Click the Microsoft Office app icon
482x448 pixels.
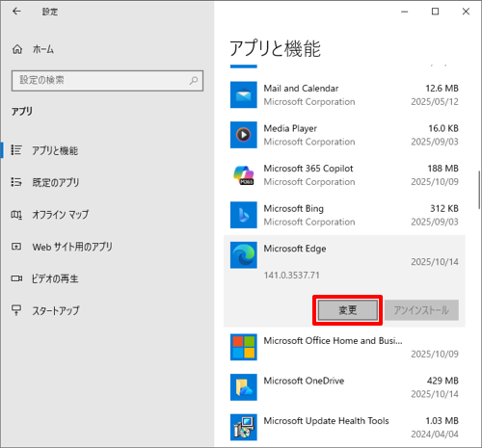[x=244, y=347]
